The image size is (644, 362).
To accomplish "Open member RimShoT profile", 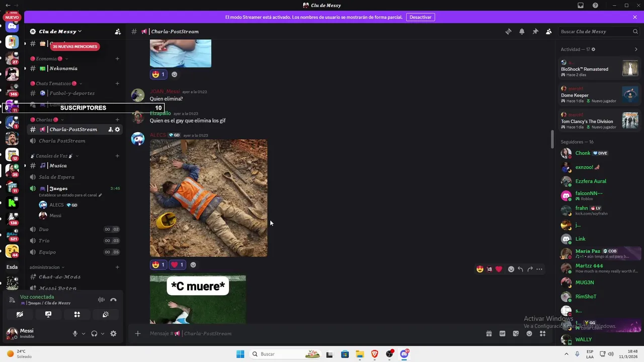I will pyautogui.click(x=599, y=297).
